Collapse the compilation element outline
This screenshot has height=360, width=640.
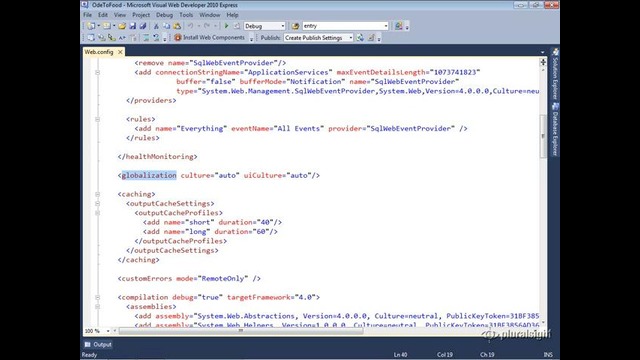click(97, 298)
